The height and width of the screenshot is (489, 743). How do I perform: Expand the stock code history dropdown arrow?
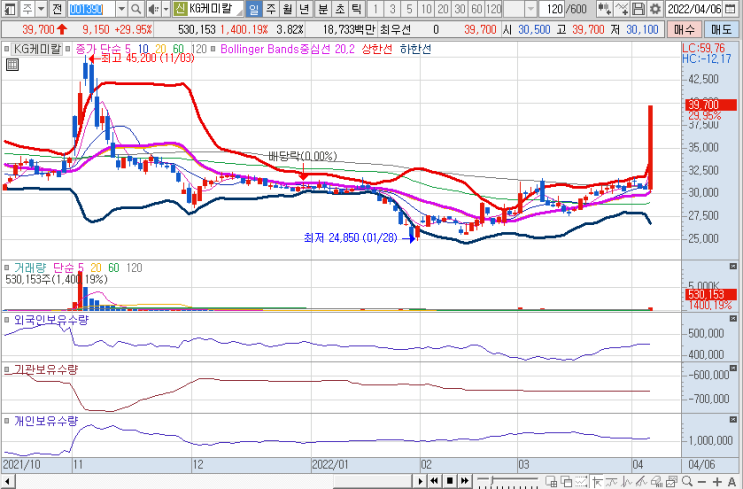click(x=121, y=9)
